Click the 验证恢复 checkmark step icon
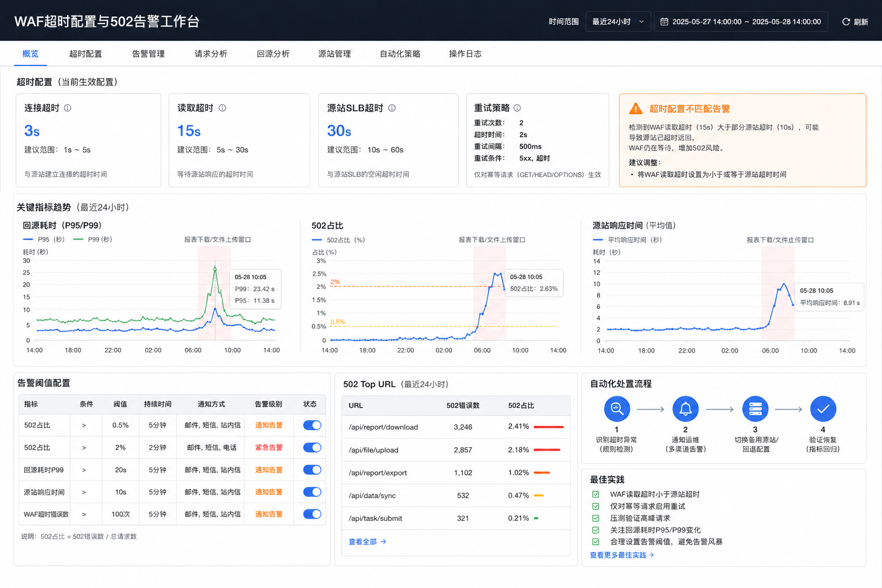Image resolution: width=882 pixels, height=588 pixels. [x=823, y=409]
